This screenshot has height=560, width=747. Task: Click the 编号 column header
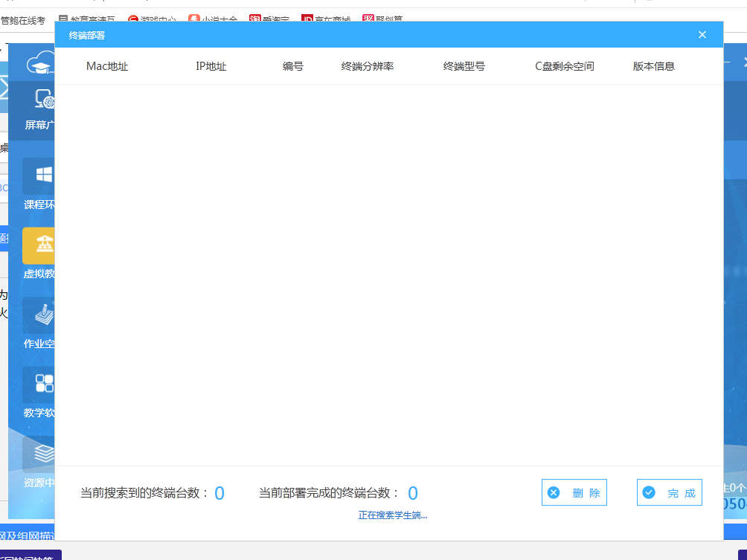coord(292,66)
